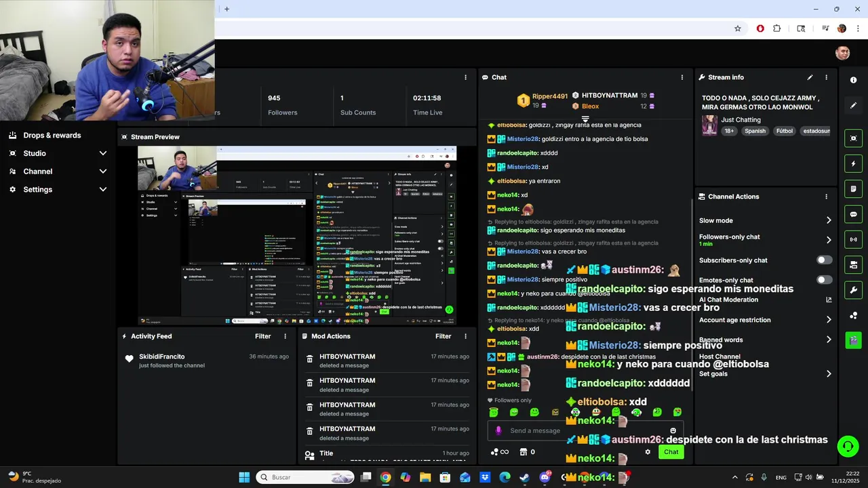Open Account age restriction options arrow
Screen dimensions: 868x488
pyautogui.click(x=829, y=320)
